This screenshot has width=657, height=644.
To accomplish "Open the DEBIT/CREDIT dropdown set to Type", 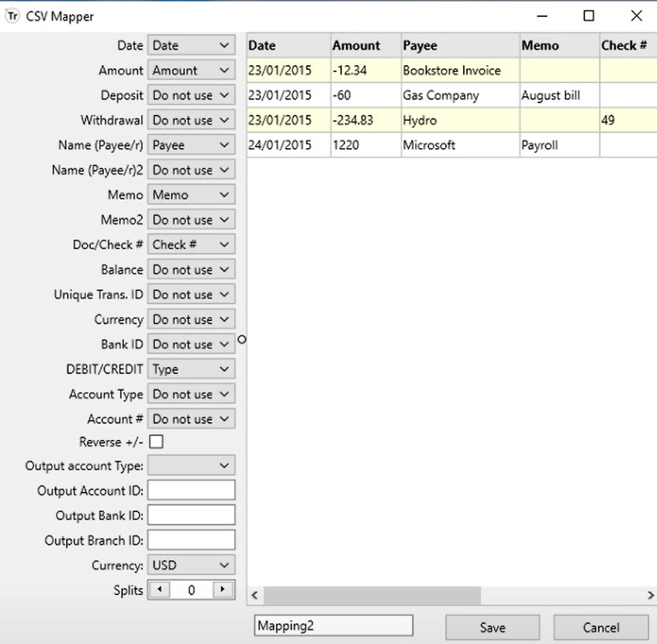I will tap(191, 369).
